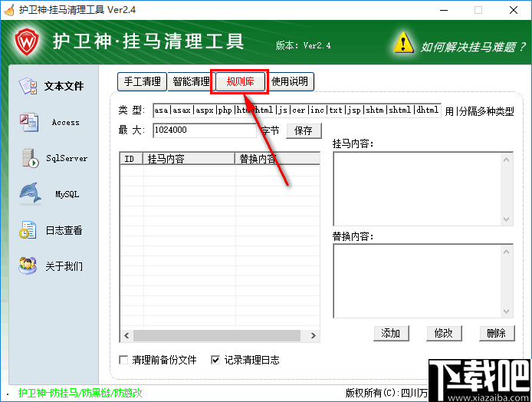Click the 挂马内容 column header
This screenshot has width=532, height=402.
[x=189, y=159]
